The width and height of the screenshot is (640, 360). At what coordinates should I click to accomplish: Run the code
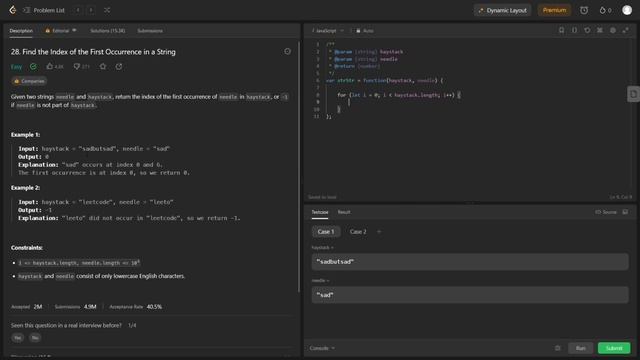click(x=580, y=348)
